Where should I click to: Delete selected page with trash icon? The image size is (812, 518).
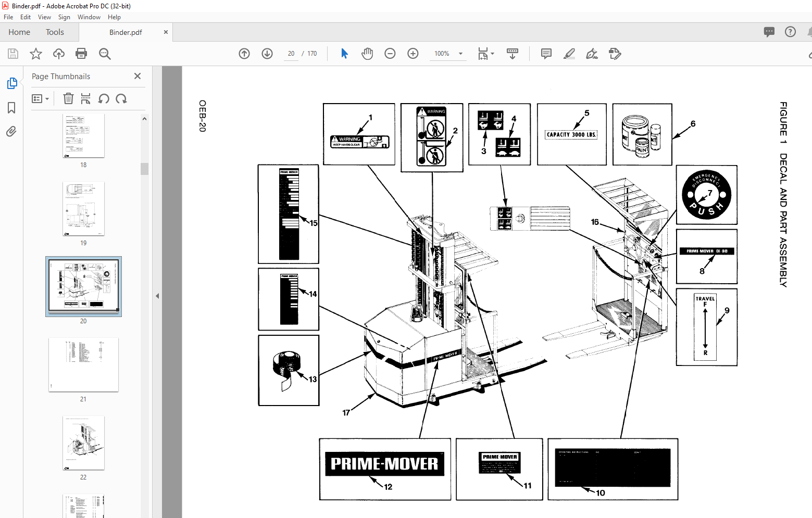(68, 98)
